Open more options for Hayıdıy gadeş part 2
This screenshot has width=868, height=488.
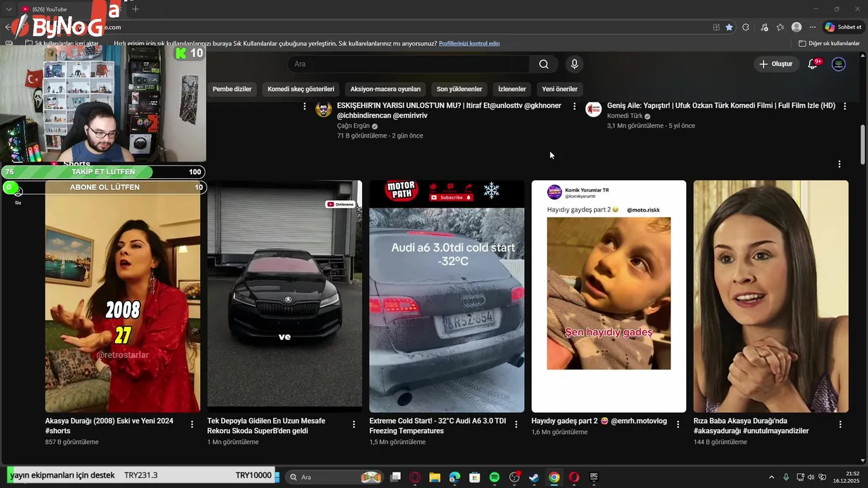pyautogui.click(x=678, y=424)
